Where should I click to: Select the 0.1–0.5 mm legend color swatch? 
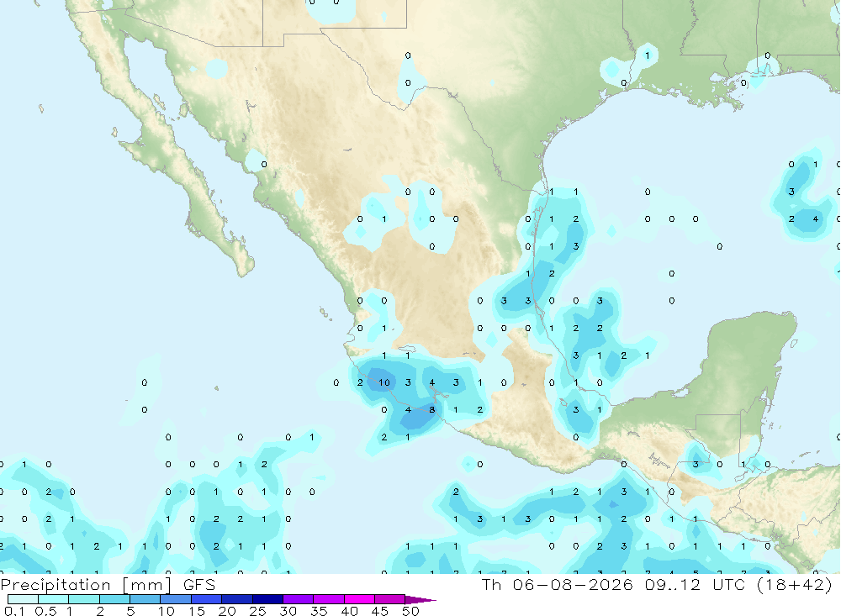(23, 599)
